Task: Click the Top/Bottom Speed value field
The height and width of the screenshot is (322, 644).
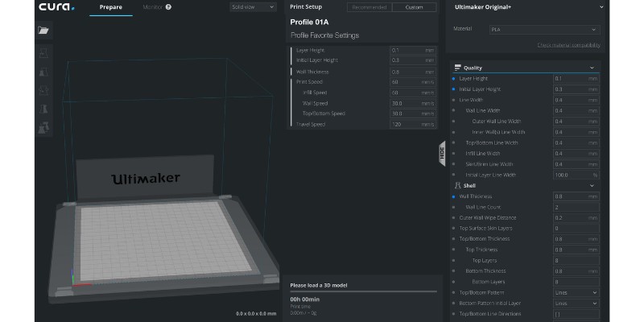Action: tap(413, 114)
